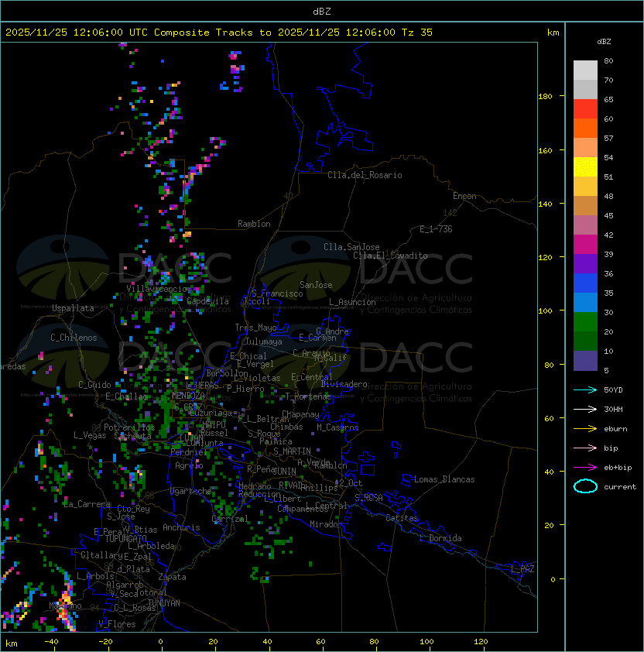
Task: Click the 'La_Carrera' map label
Action: (87, 504)
